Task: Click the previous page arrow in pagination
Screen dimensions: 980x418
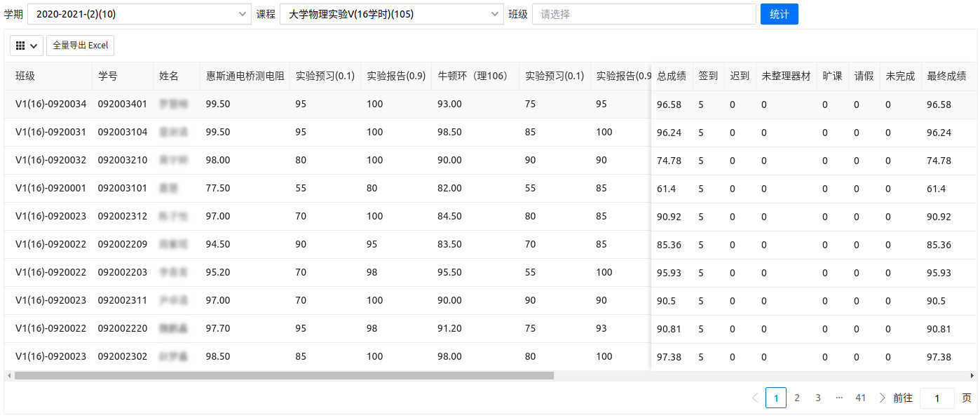Action: [x=755, y=398]
